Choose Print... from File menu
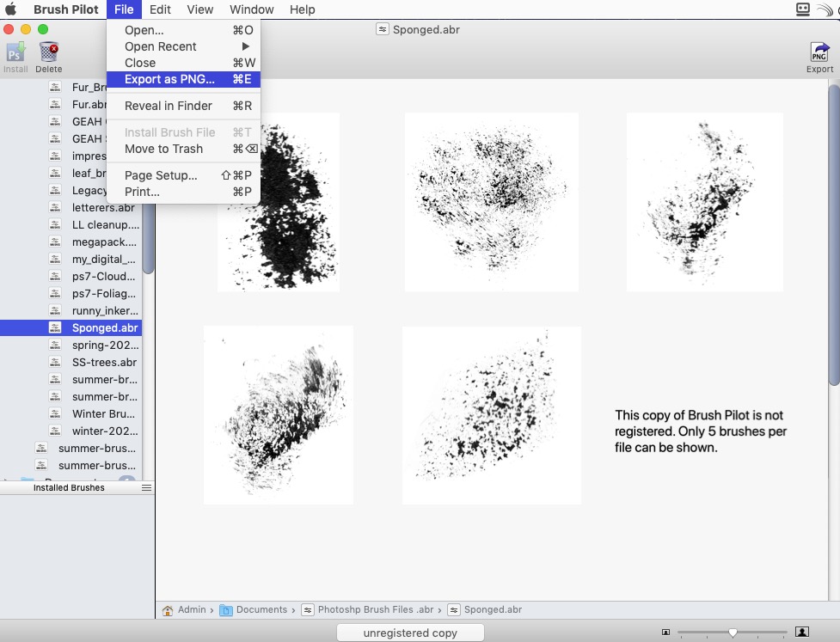 tap(183, 192)
